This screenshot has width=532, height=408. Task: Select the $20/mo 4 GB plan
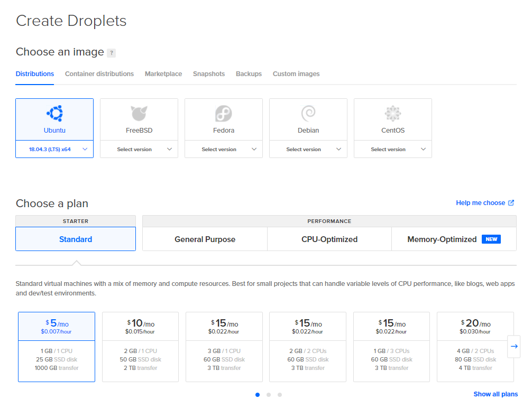click(x=475, y=346)
